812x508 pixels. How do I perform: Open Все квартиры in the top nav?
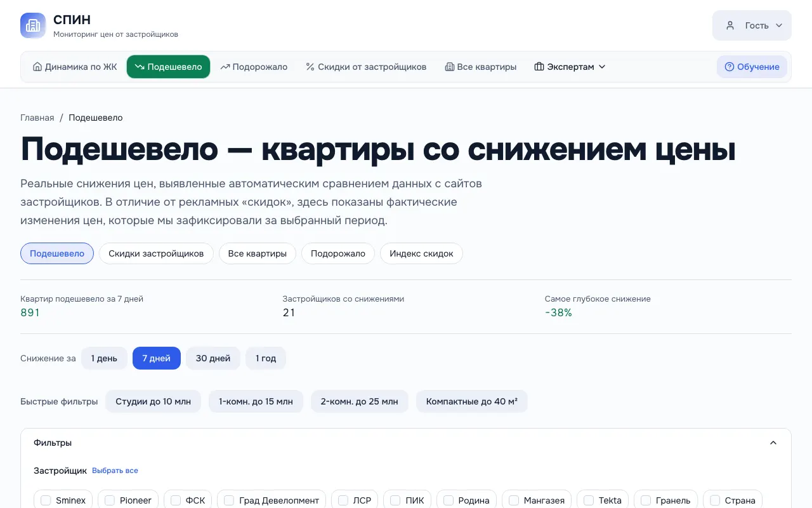pos(481,67)
